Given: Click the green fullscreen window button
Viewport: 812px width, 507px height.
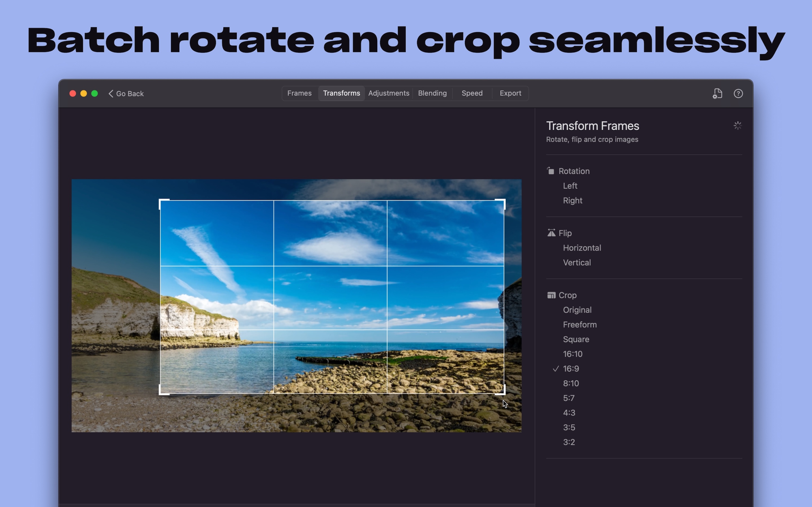Looking at the screenshot, I should click(x=95, y=94).
